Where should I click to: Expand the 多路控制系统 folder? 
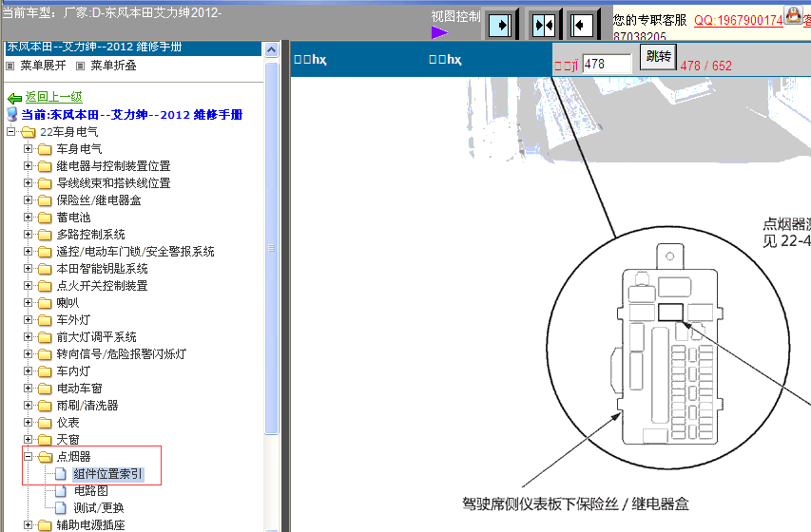pos(28,235)
